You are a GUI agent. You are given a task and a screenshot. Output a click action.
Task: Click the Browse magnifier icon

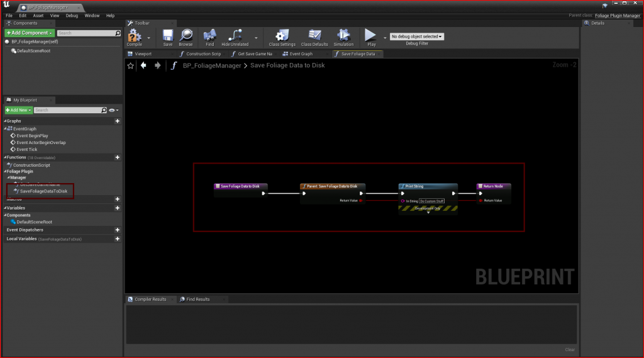[186, 36]
